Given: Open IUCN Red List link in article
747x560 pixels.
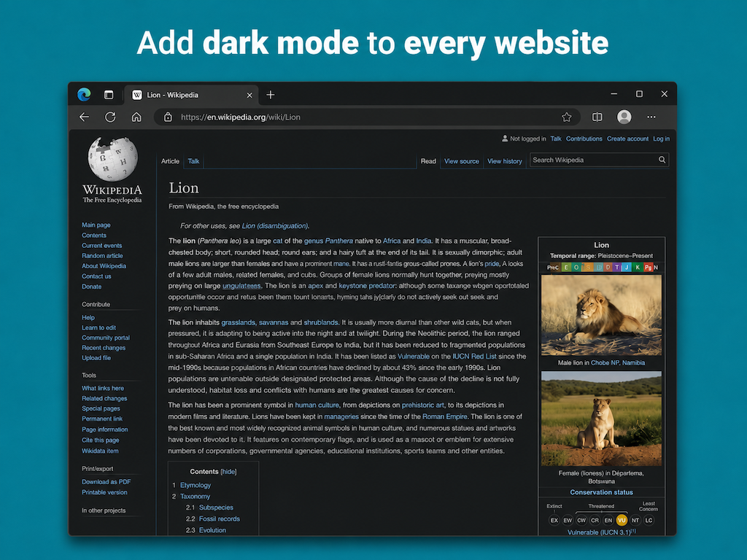Looking at the screenshot, I should coord(474,356).
